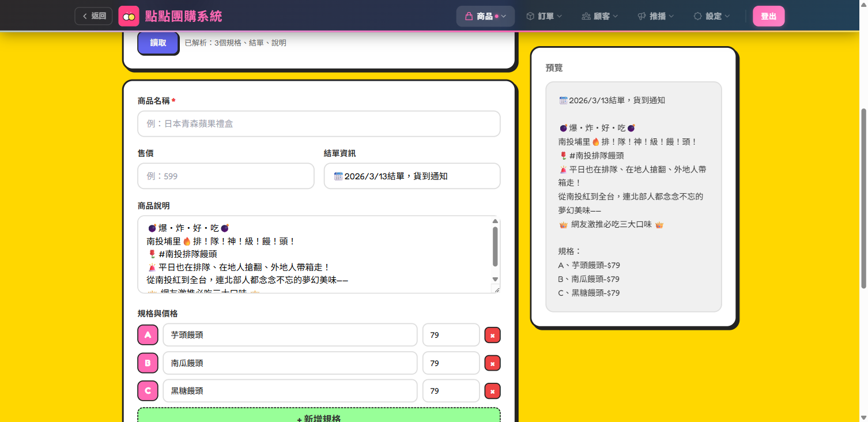Focus the 商品名稱 input field
Viewport: 868px width, 422px height.
[319, 124]
